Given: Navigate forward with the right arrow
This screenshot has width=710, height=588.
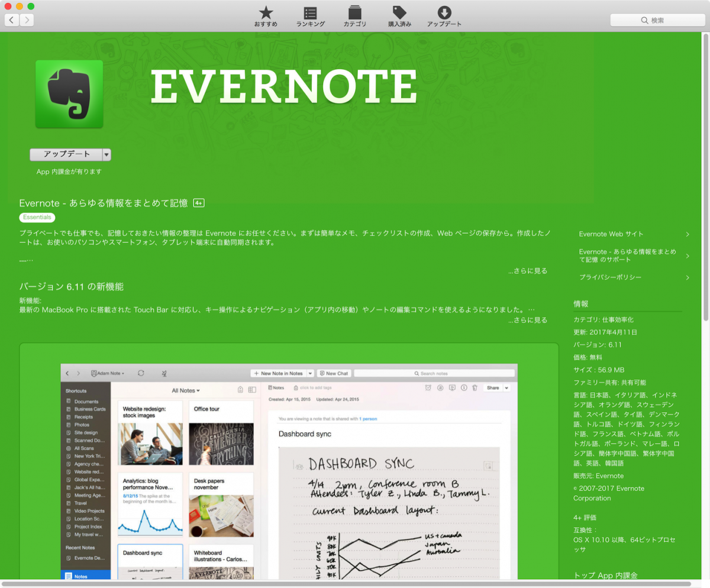Looking at the screenshot, I should point(27,20).
